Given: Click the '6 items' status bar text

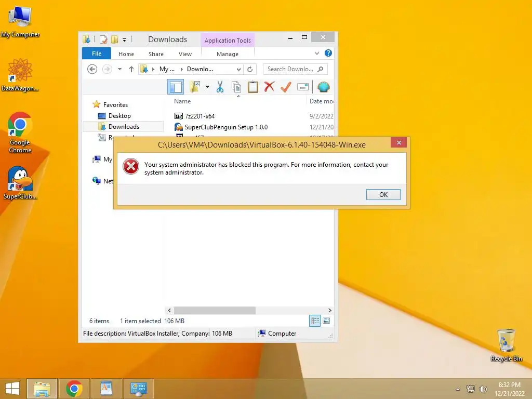Looking at the screenshot, I should click(x=99, y=321).
